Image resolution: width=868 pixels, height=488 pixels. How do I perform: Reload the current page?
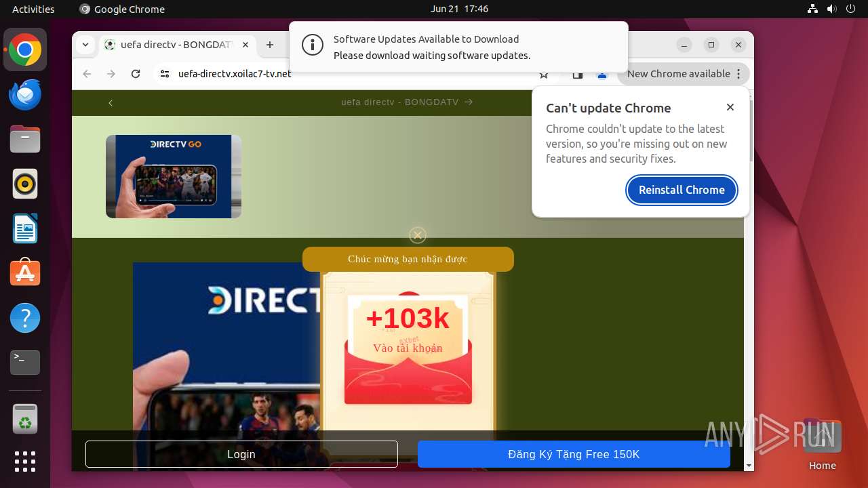click(x=136, y=74)
